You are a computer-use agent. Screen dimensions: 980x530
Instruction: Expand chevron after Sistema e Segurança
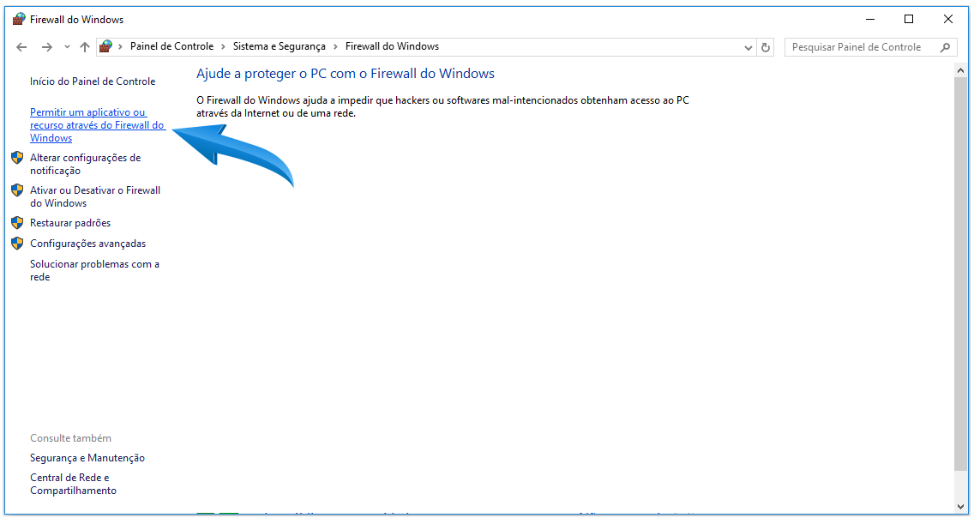pyautogui.click(x=335, y=47)
